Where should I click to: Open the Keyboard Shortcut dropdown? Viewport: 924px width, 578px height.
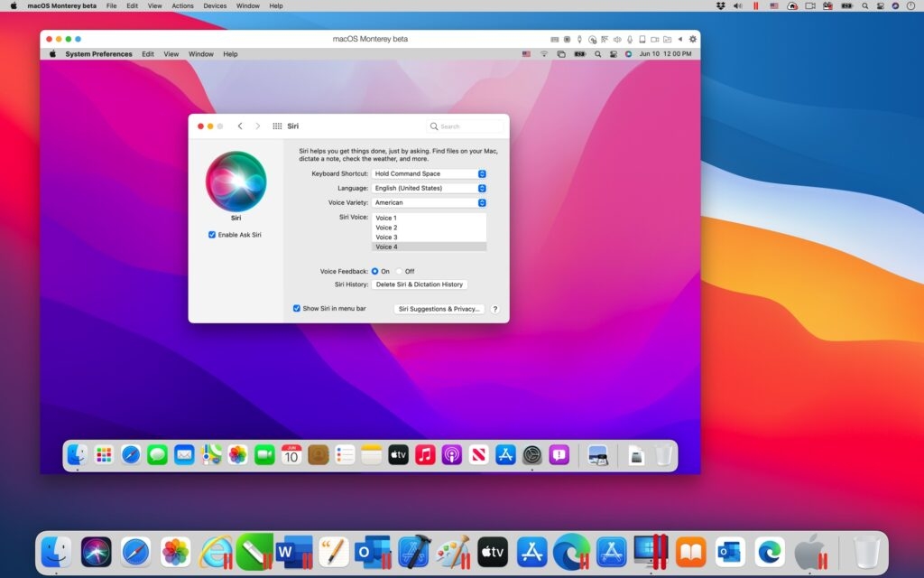click(430, 172)
